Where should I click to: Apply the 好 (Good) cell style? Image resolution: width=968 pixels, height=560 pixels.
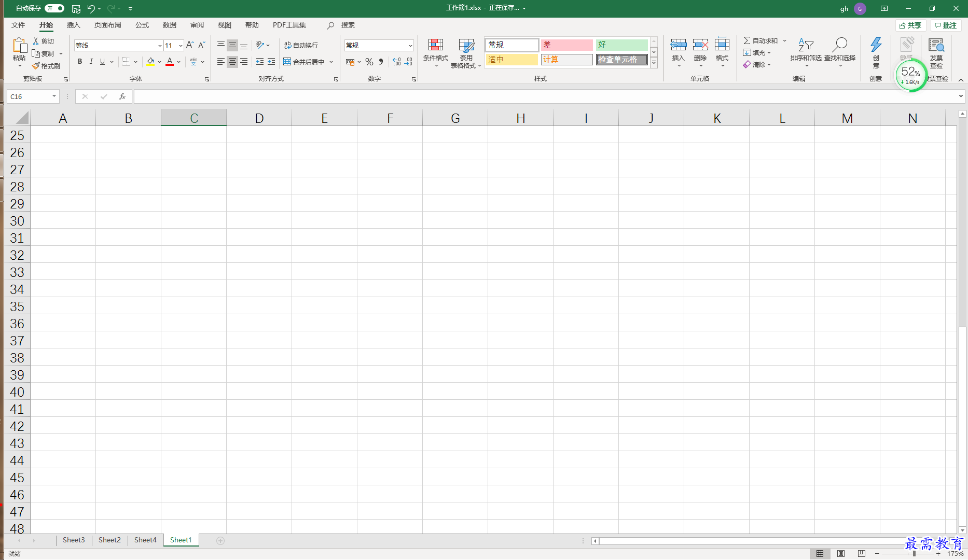tap(621, 45)
